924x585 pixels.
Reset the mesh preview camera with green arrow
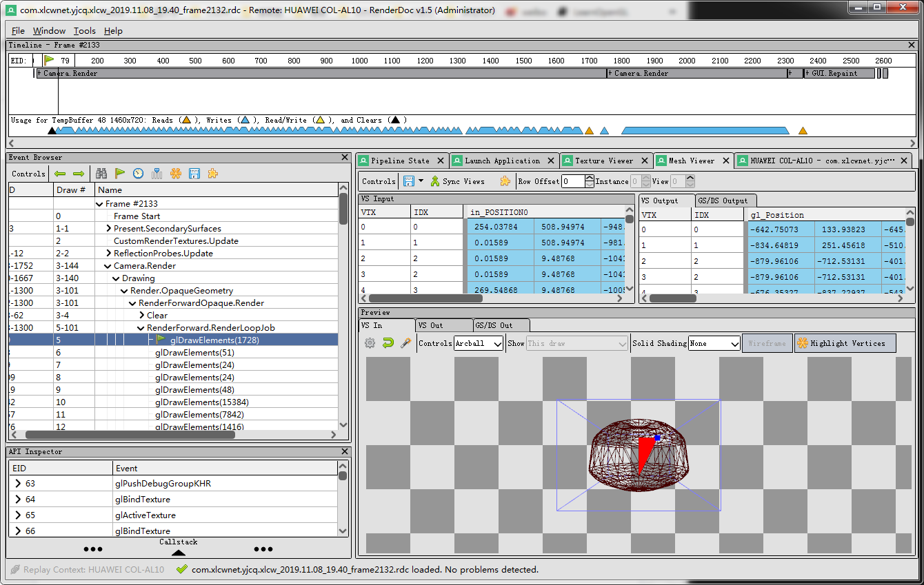389,342
